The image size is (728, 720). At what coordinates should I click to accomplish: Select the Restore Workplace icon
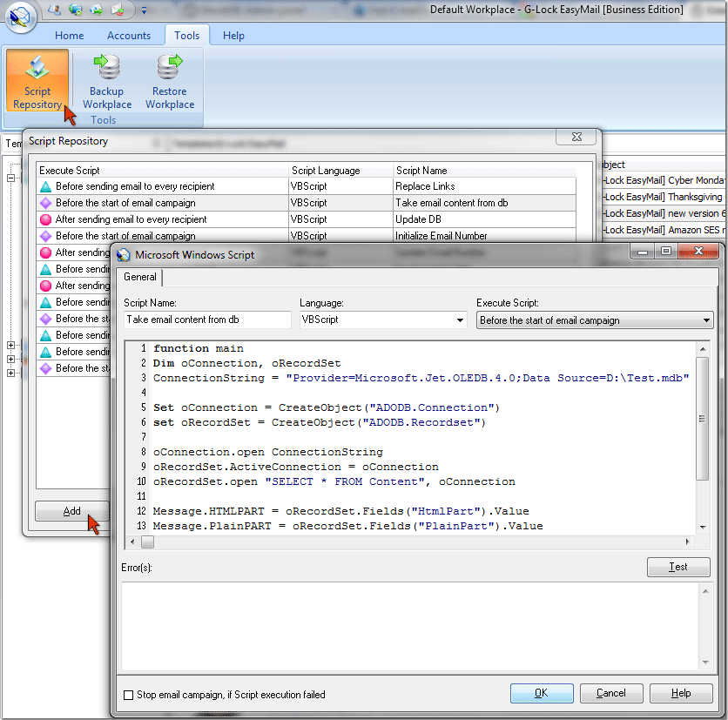click(169, 80)
